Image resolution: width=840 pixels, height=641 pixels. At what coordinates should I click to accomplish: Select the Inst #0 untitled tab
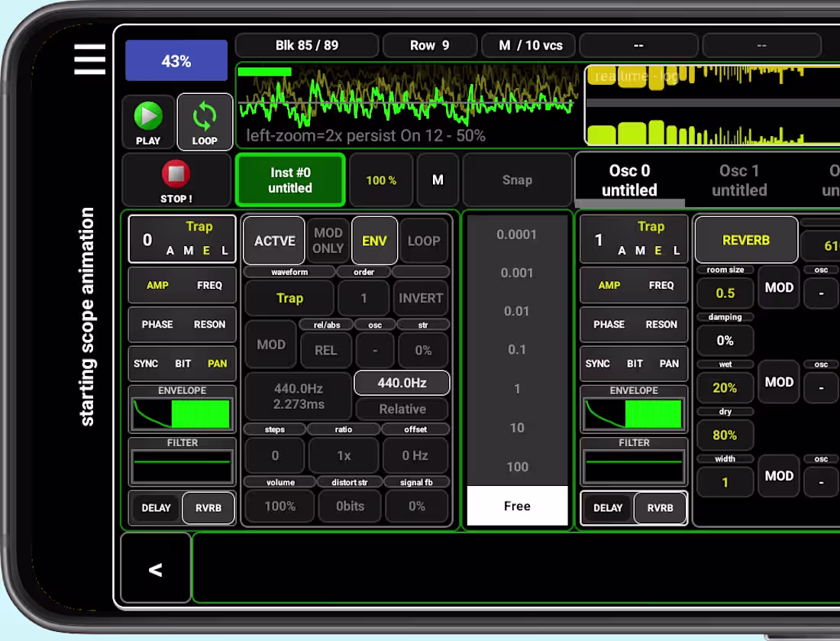pyautogui.click(x=289, y=180)
